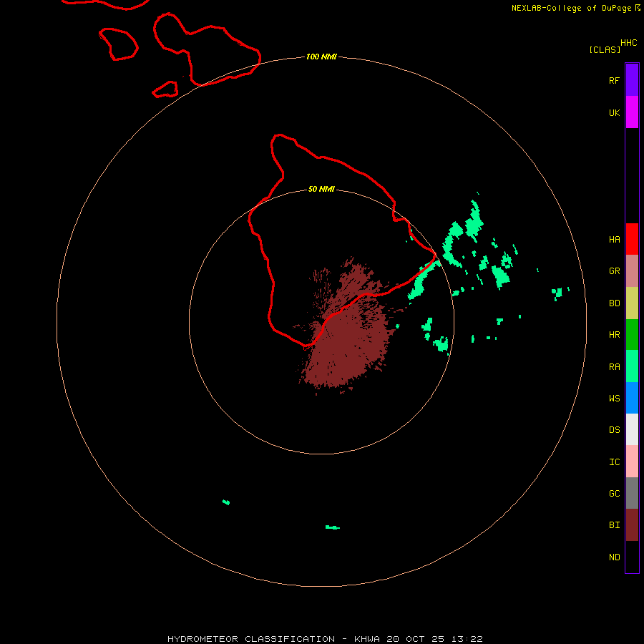Click the Hydrometeor Classification KHWA title caption

(325, 639)
